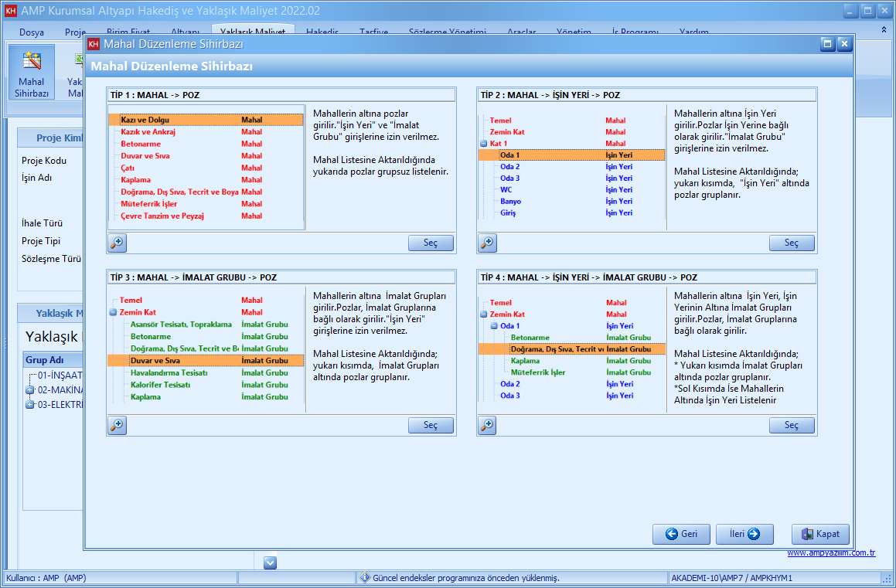Screen dimensions: 896x588
Task: Click the blue down-arrow icon below dialog
Action: click(270, 563)
